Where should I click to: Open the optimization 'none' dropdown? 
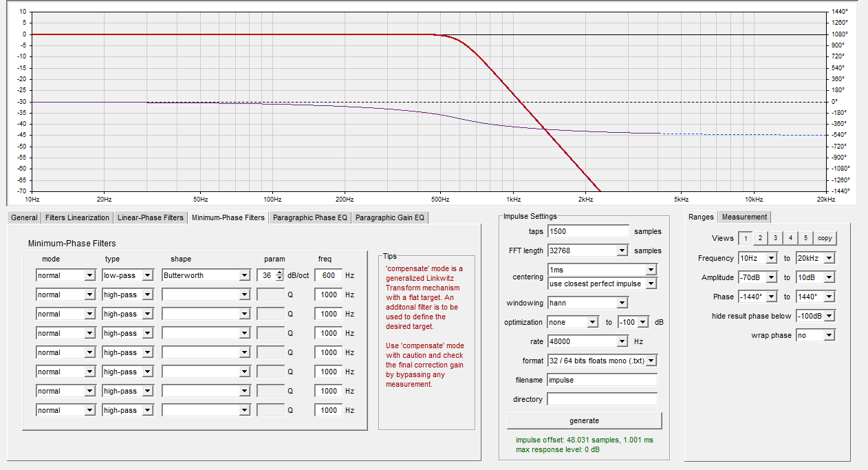573,322
